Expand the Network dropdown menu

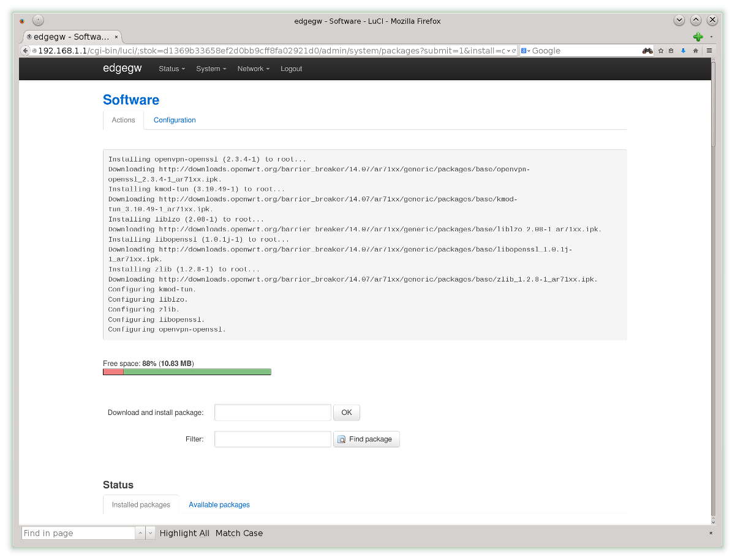tap(254, 69)
